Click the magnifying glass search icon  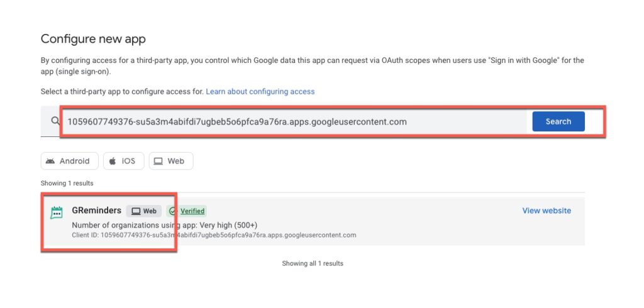pyautogui.click(x=55, y=121)
